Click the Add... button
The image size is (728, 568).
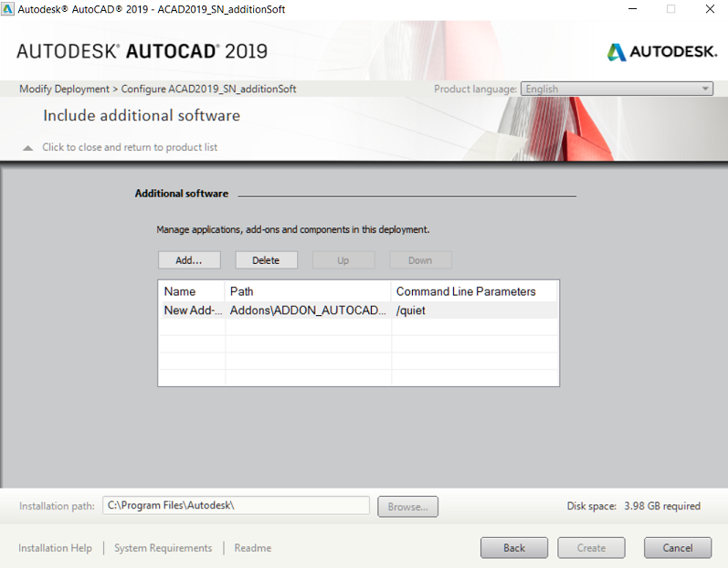[189, 260]
